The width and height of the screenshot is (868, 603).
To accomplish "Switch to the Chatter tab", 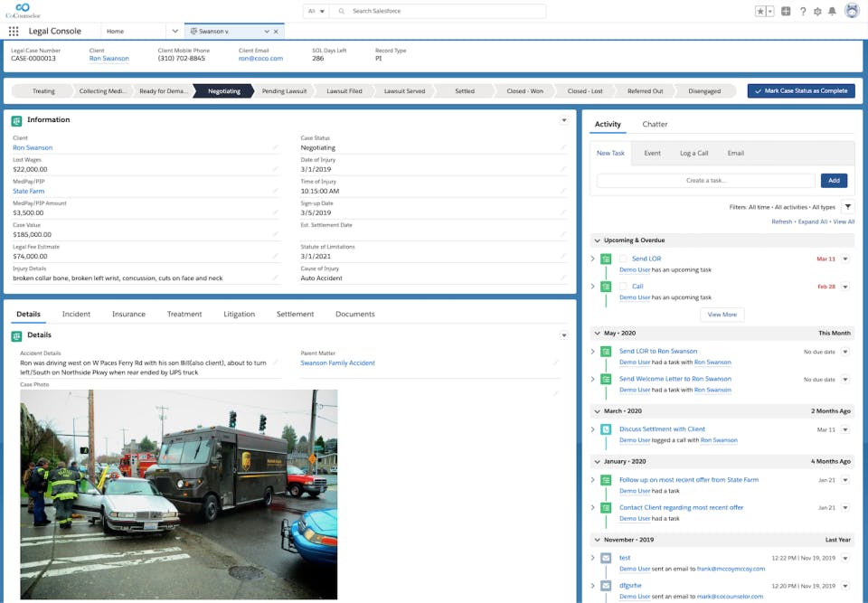I will click(655, 124).
